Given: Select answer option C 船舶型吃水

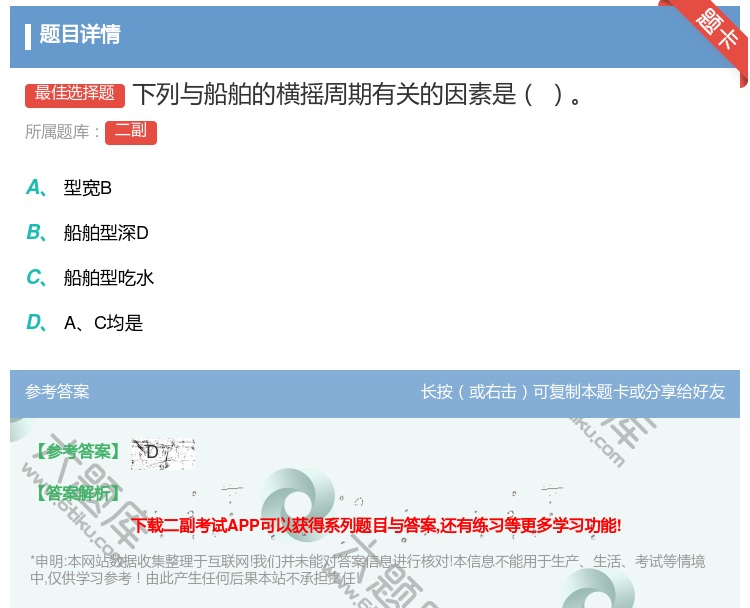Looking at the screenshot, I should coord(90,278).
